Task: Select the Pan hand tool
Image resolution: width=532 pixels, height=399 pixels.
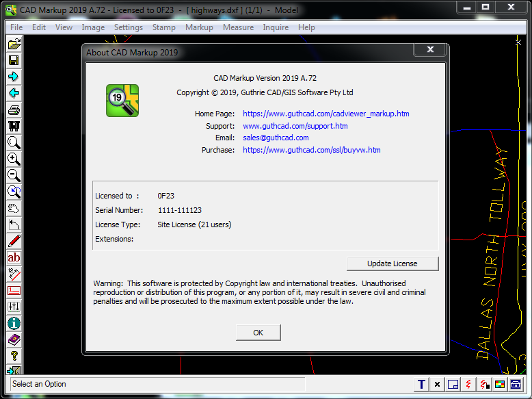Action: (x=14, y=208)
